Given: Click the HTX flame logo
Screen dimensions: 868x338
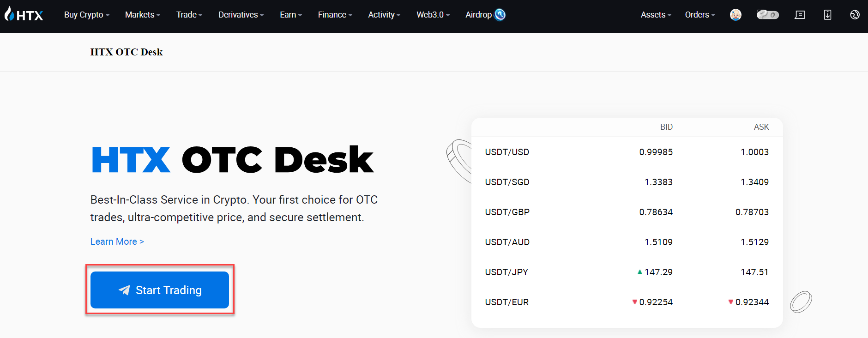Looking at the screenshot, I should point(24,14).
